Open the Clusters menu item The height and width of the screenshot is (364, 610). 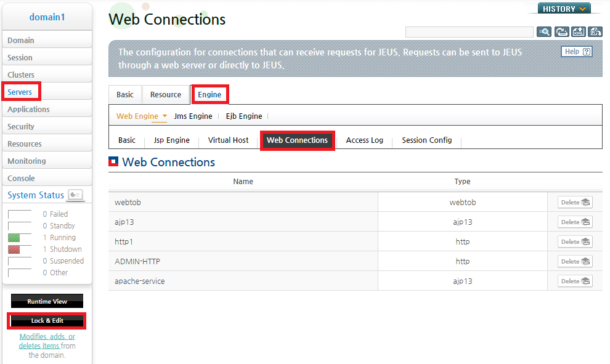(47, 75)
